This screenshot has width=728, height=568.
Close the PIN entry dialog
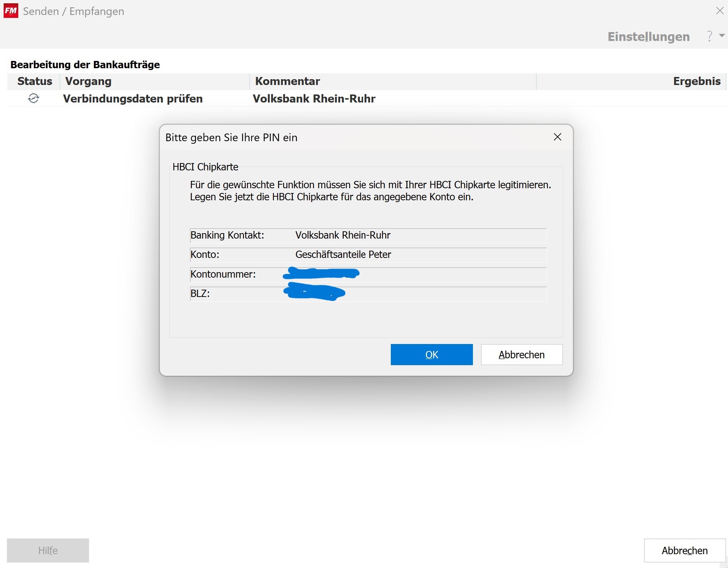[557, 137]
